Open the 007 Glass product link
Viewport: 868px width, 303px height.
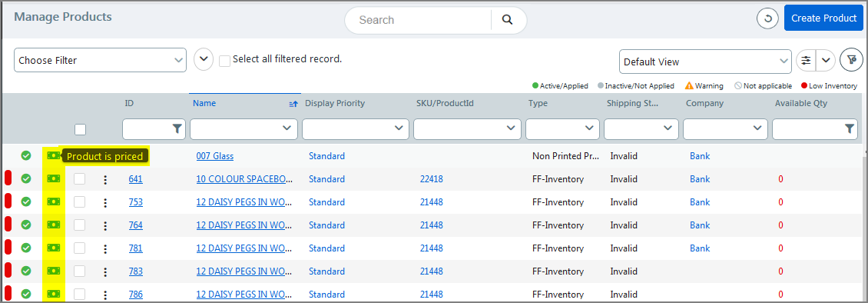(x=215, y=156)
